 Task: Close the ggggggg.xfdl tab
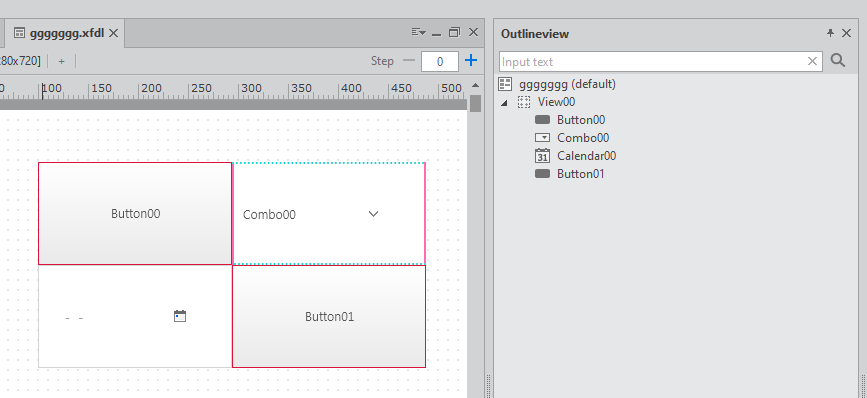coord(113,33)
